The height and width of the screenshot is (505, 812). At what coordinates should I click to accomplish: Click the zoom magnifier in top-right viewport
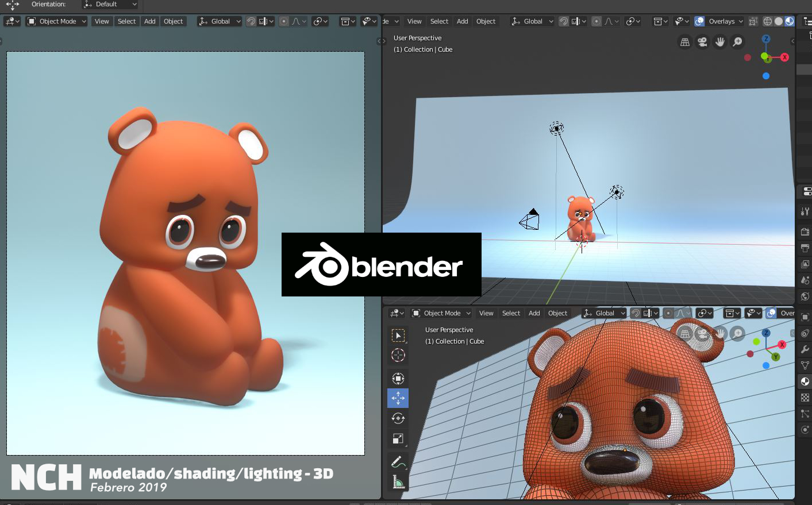(737, 42)
